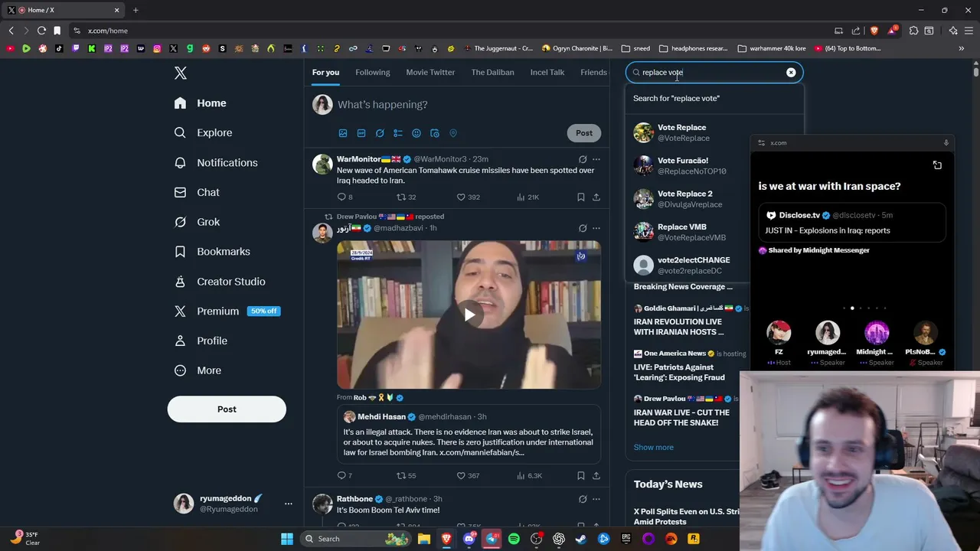The height and width of the screenshot is (551, 980).
Task: Repost the WarMonitor post
Action: point(406,197)
